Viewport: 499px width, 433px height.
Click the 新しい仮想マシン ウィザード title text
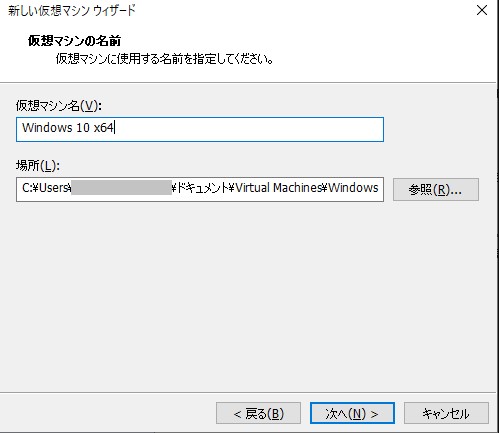pos(72,10)
